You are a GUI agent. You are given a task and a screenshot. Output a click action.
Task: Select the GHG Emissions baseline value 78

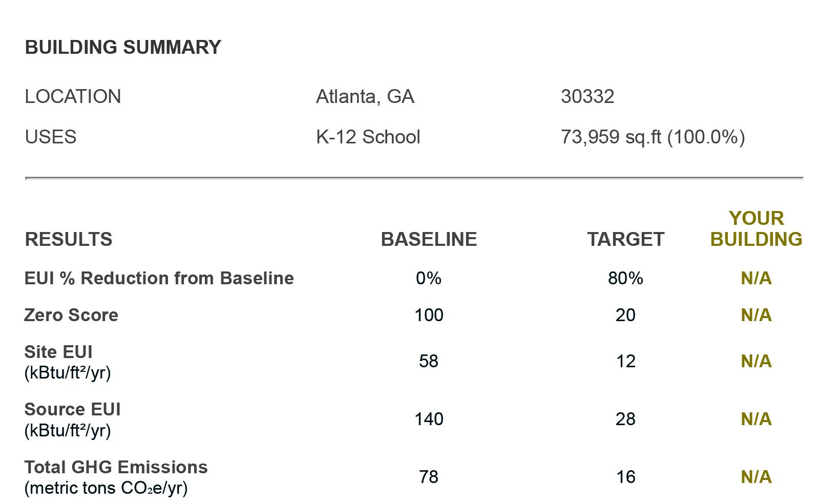click(x=429, y=477)
